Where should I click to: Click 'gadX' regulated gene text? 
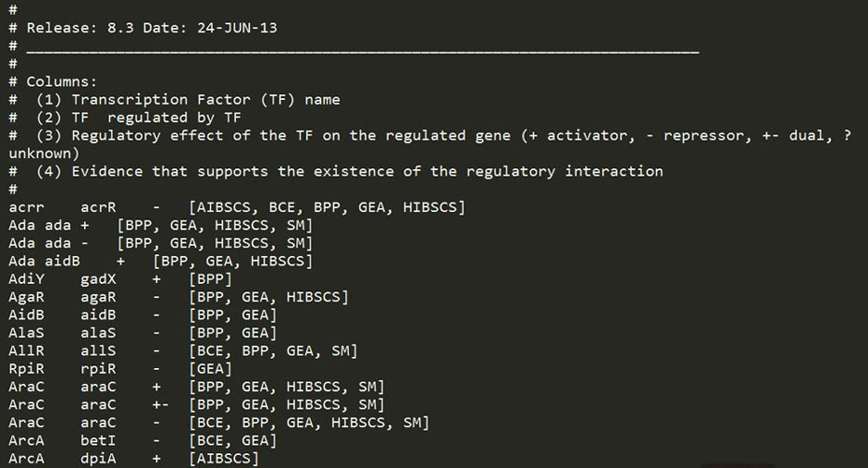[98, 279]
